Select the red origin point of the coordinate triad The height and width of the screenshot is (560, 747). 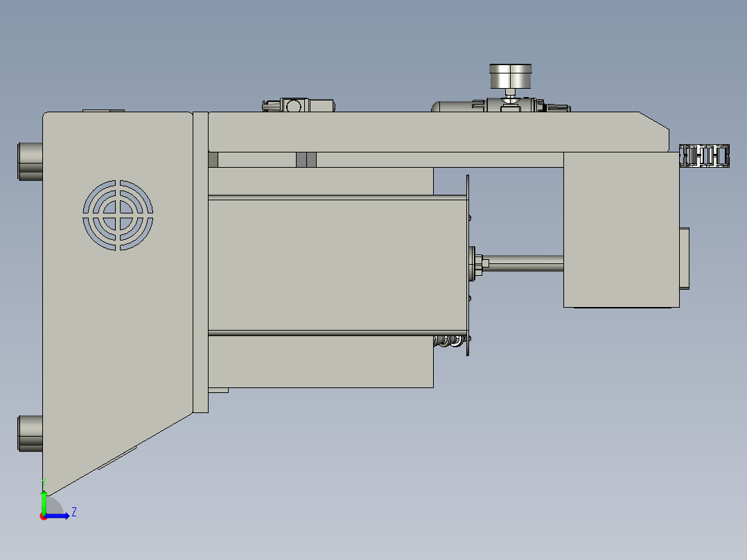(x=43, y=516)
